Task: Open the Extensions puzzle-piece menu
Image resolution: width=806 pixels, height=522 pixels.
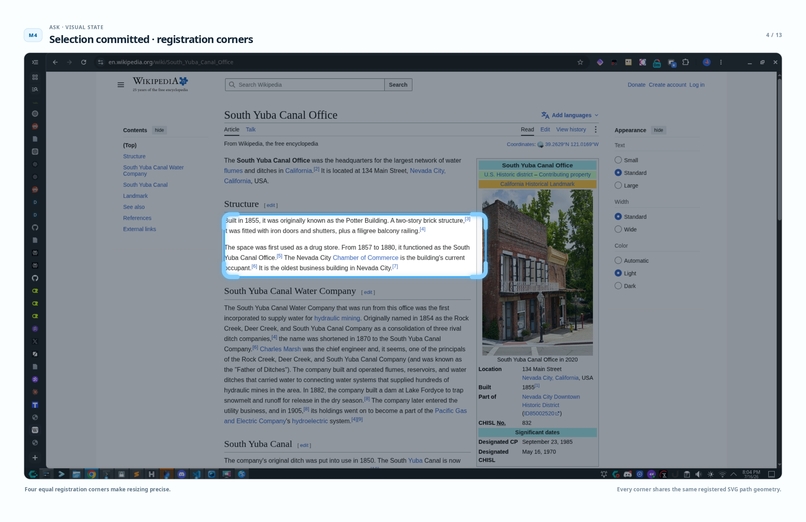Action: (x=686, y=62)
